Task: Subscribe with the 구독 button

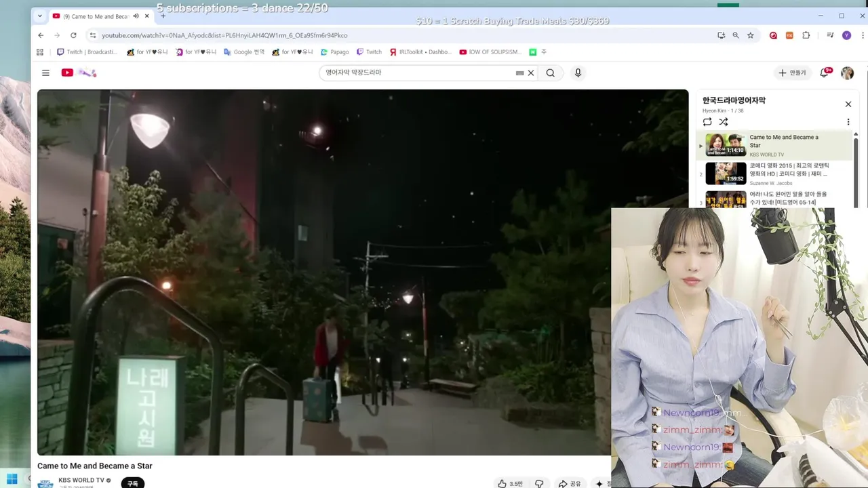Action: click(133, 483)
